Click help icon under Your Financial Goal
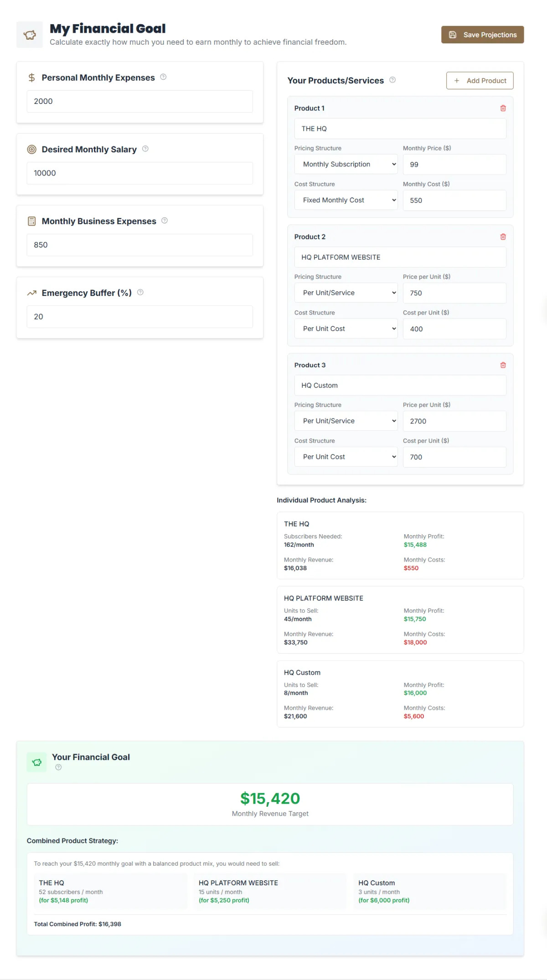 58,767
